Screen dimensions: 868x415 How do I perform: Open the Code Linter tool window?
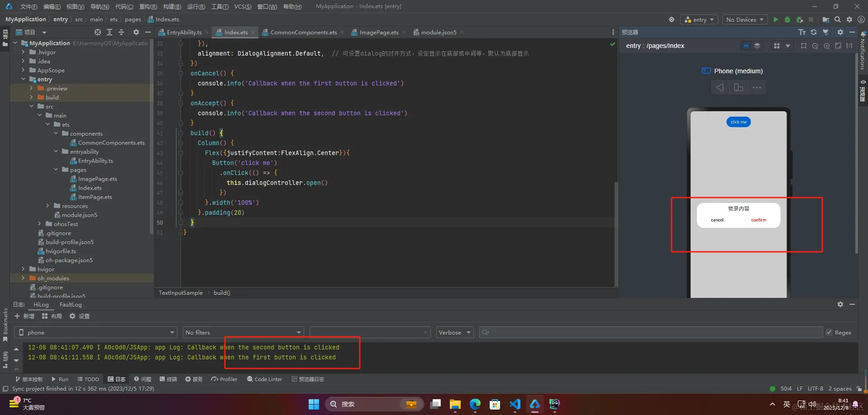[264, 379]
